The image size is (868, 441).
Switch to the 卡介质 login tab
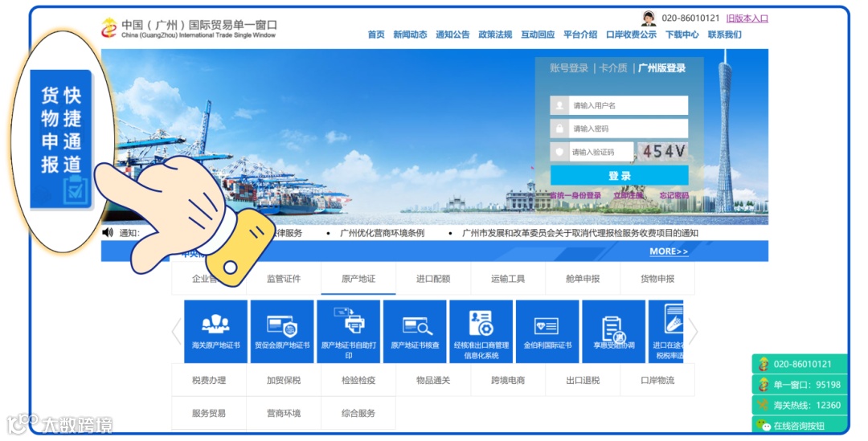click(x=613, y=68)
